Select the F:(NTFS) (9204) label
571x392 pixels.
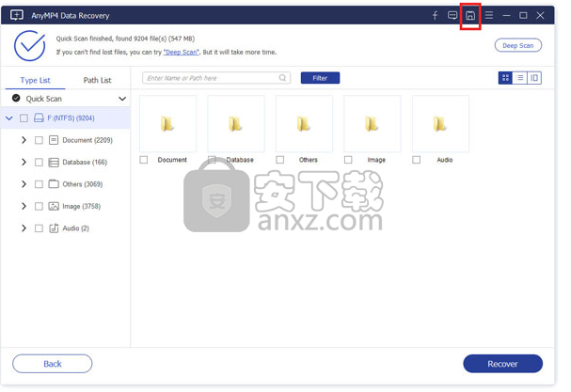(x=71, y=118)
